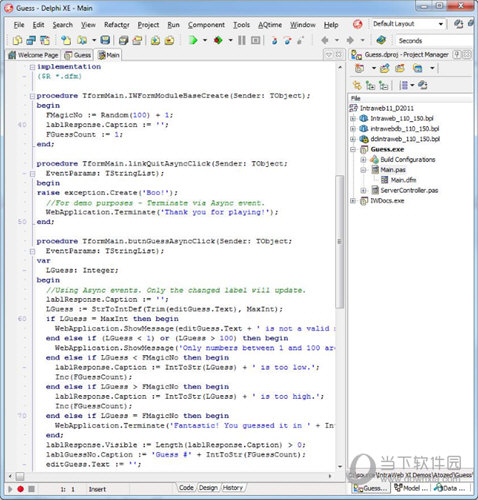
Task: Click the Forward navigation arrow
Action: (350, 40)
